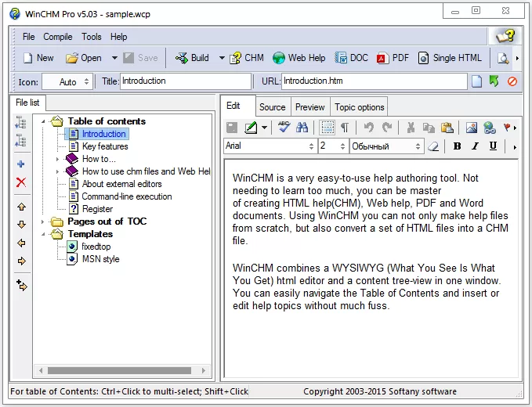Expand the Open button dropdown arrow
This screenshot has width=532, height=407.
[114, 58]
